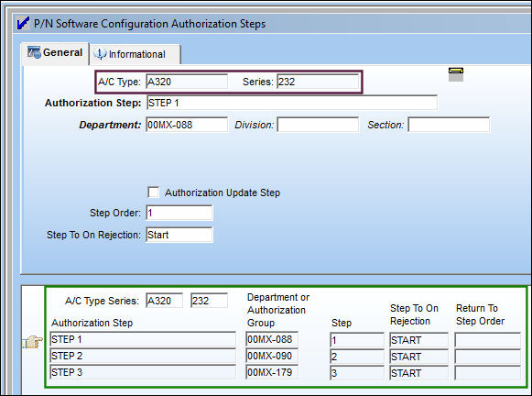This screenshot has width=532, height=396.
Task: Click A320 in the A/C Type Series list header
Action: tap(165, 301)
